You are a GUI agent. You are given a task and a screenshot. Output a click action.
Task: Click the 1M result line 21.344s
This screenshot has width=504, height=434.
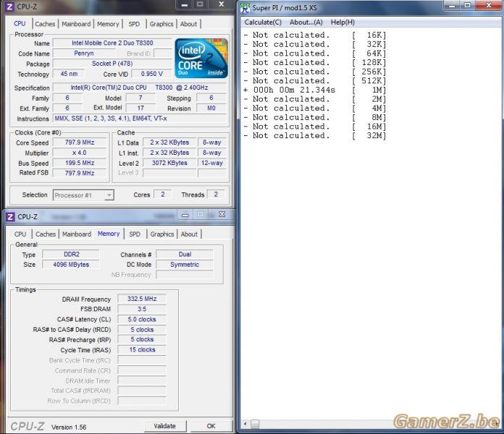315,90
